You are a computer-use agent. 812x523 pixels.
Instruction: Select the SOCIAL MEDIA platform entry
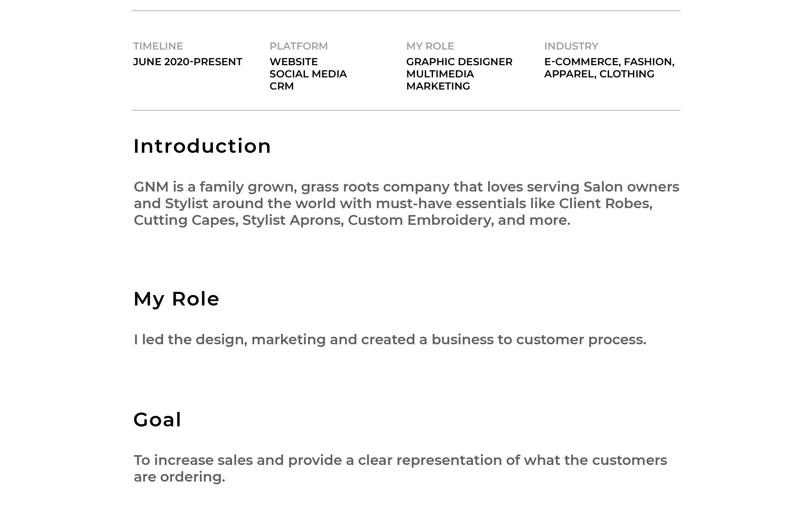point(308,74)
